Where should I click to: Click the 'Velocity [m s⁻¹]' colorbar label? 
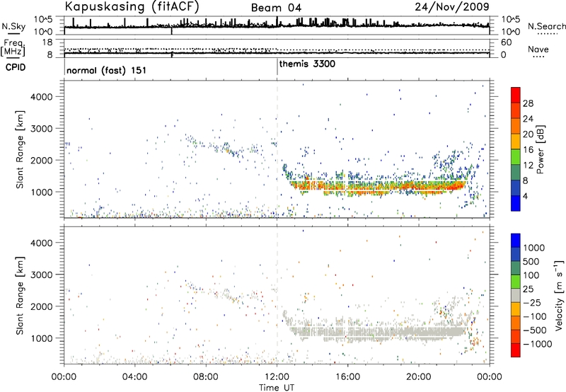[x=558, y=295]
